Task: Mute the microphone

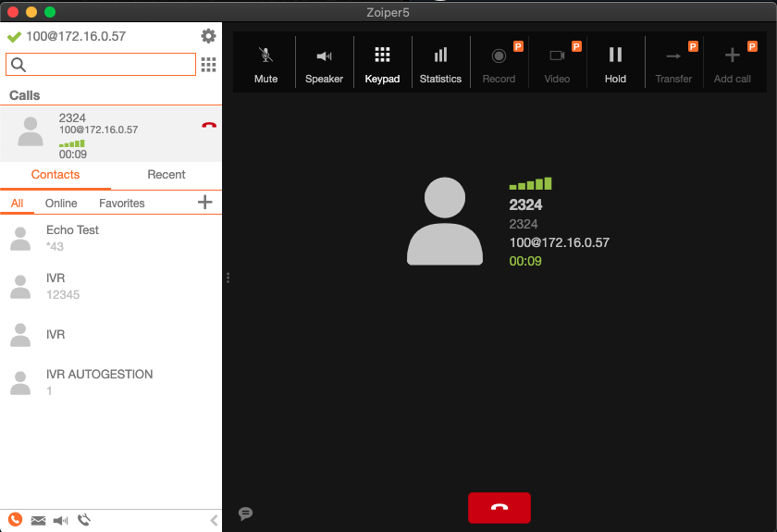Action: click(265, 64)
